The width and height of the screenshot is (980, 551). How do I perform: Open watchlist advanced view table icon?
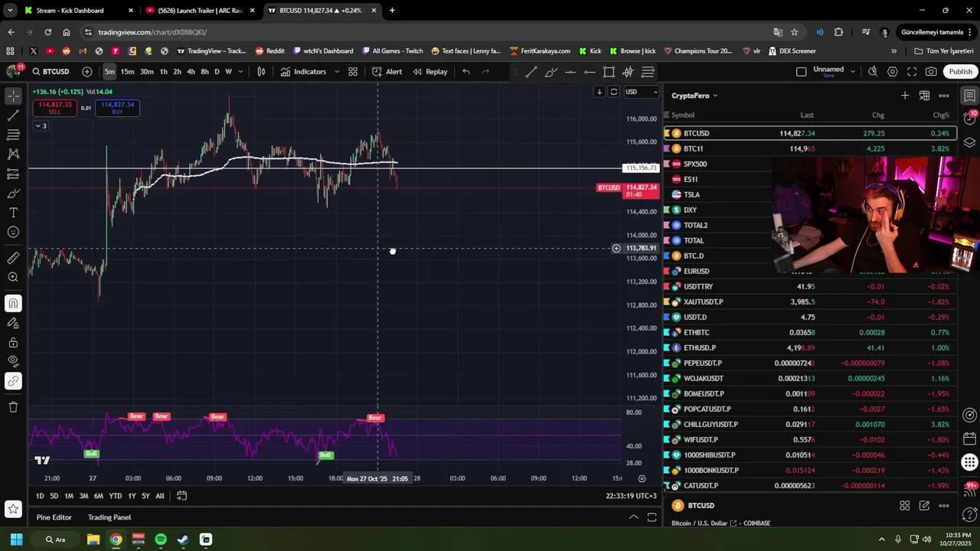pyautogui.click(x=924, y=96)
